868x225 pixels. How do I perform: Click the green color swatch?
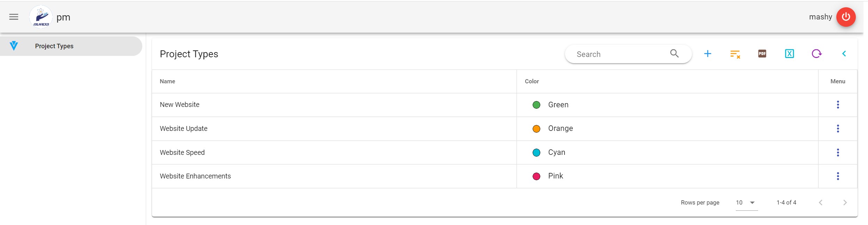coord(536,105)
